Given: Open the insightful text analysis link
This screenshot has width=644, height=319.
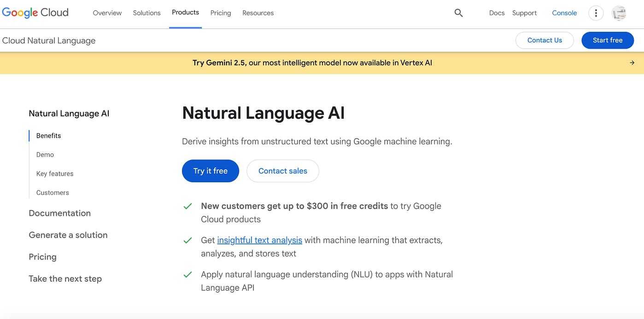Looking at the screenshot, I should 259,240.
